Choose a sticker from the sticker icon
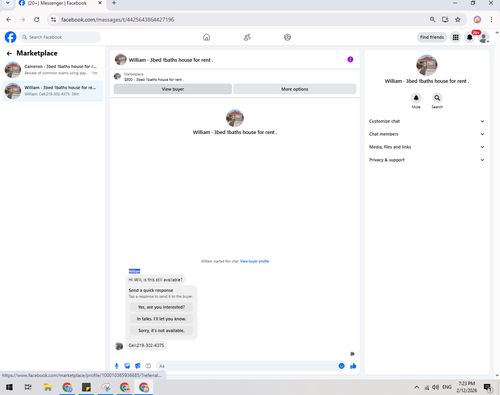Image resolution: width=500 pixels, height=395 pixels. 138,366
